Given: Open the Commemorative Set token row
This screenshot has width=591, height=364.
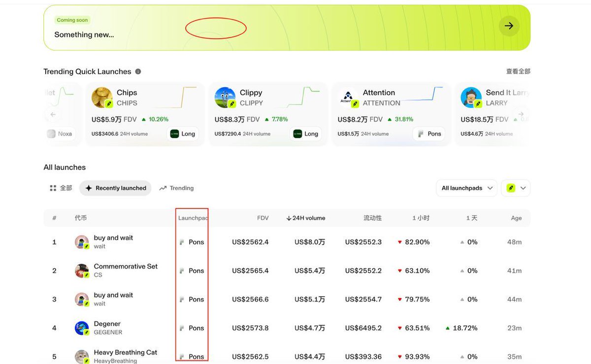Looking at the screenshot, I should [x=287, y=271].
